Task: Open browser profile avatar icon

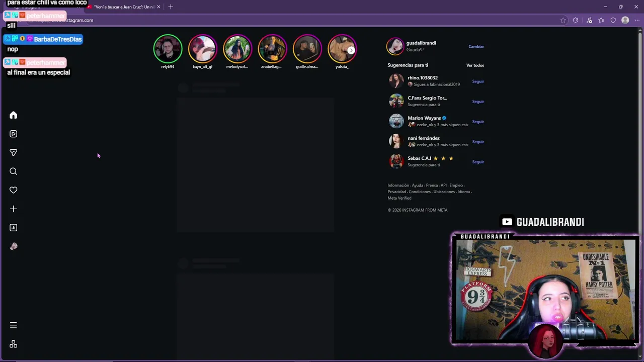Action: (625, 20)
